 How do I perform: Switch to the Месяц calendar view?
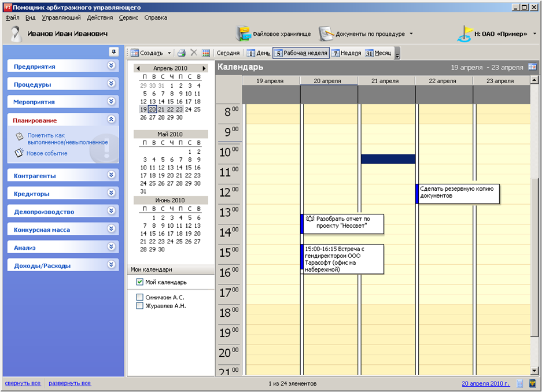[x=378, y=53]
